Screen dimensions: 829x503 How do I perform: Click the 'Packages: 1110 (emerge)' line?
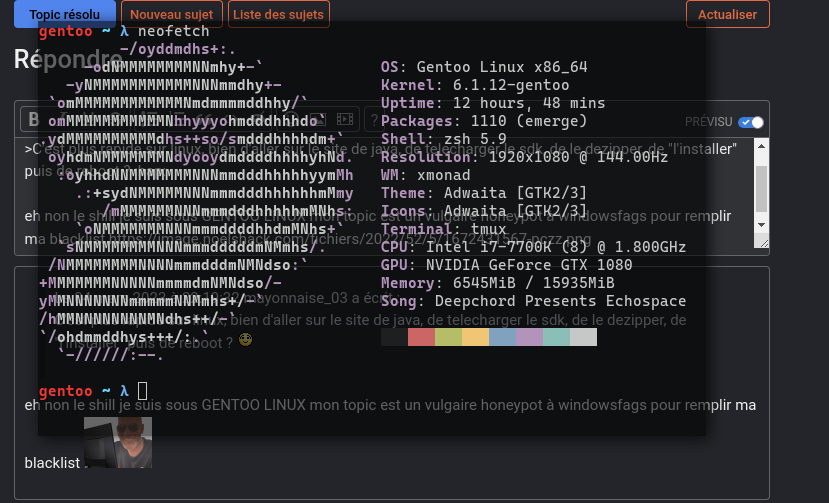point(484,121)
